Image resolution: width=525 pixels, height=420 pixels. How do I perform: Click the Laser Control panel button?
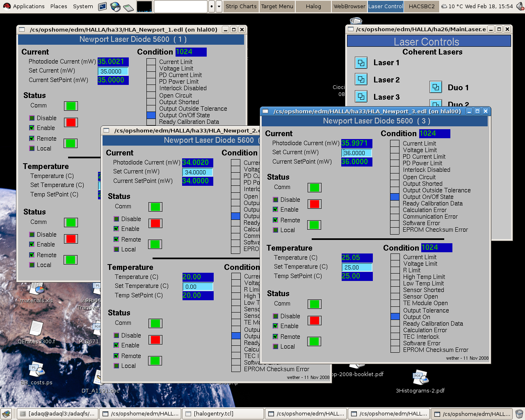[x=386, y=6]
